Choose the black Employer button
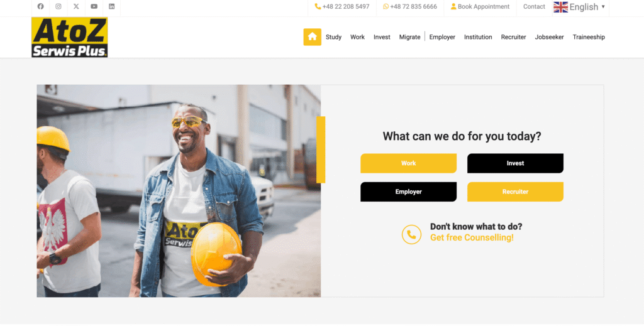This screenshot has width=644, height=336. (408, 192)
